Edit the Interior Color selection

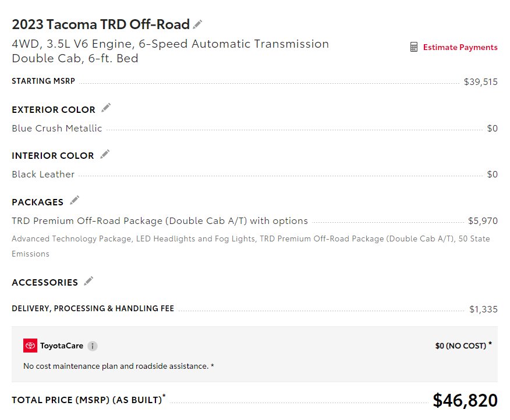pos(105,154)
